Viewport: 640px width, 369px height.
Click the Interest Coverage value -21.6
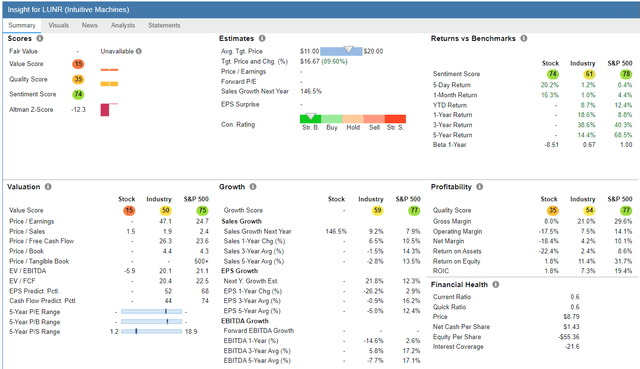(573, 347)
